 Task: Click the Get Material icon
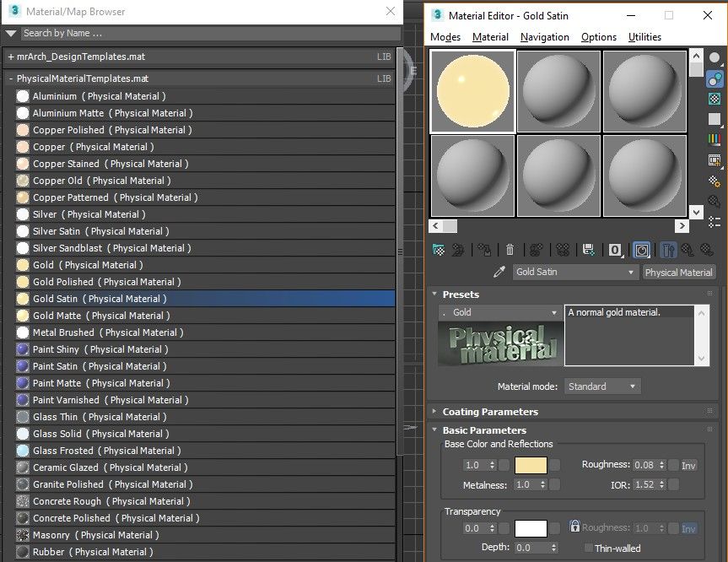439,250
